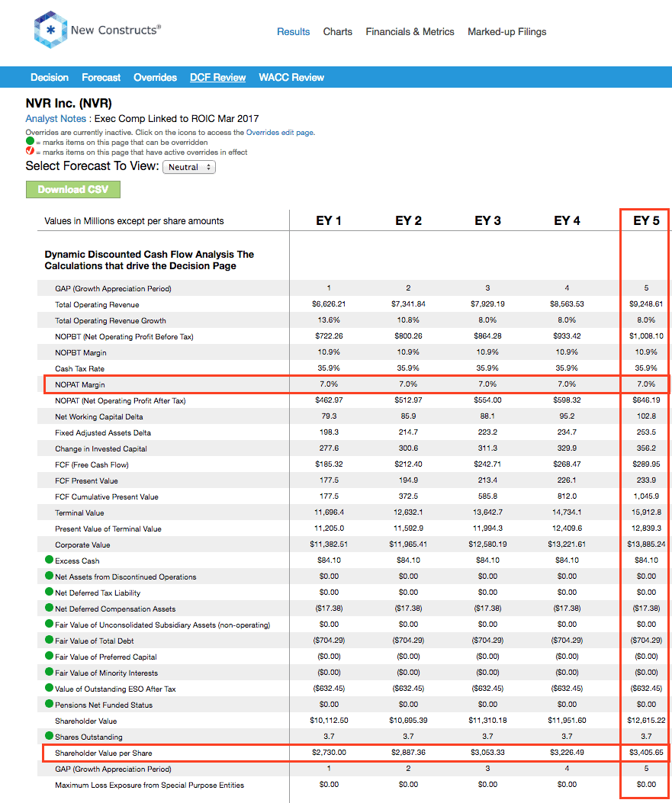Click the New Constructs brand name

[116, 31]
